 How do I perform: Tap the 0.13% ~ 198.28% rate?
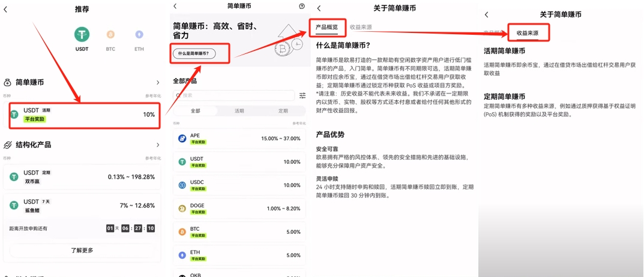pyautogui.click(x=131, y=177)
